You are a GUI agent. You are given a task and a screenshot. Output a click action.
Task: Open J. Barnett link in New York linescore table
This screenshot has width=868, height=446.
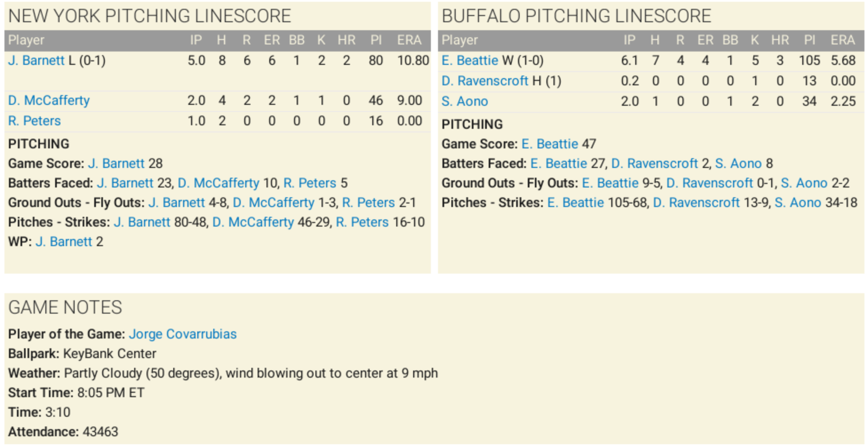36,60
